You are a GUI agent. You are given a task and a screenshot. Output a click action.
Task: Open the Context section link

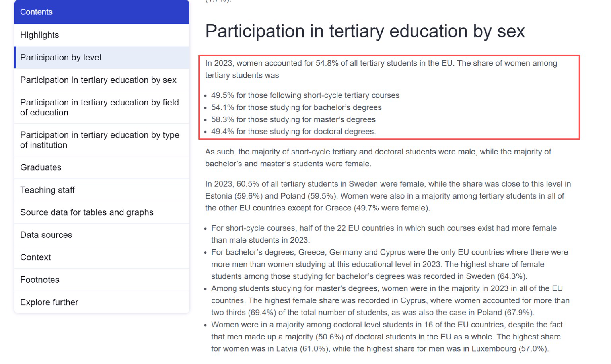pos(35,257)
